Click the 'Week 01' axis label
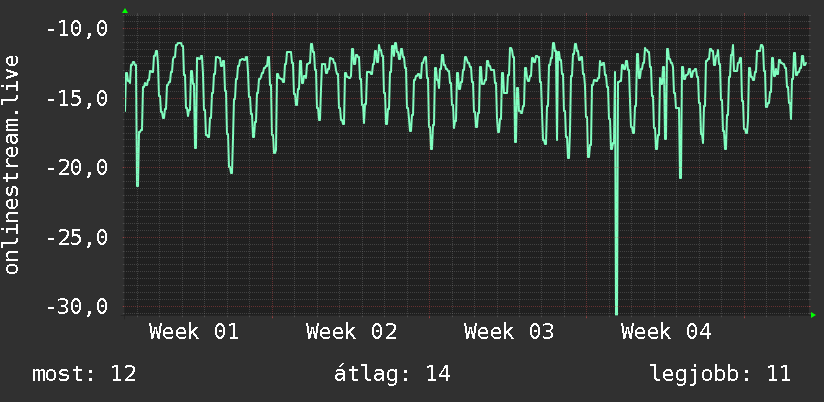 point(193,332)
